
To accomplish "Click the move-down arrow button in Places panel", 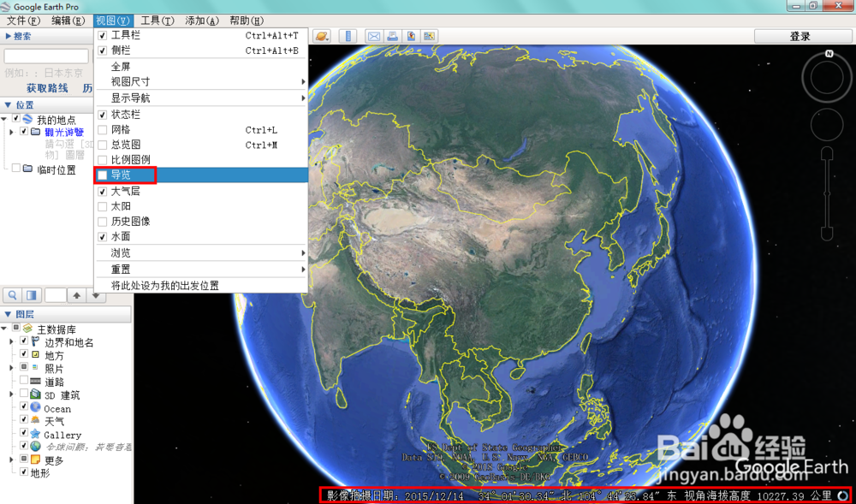I will point(96,295).
